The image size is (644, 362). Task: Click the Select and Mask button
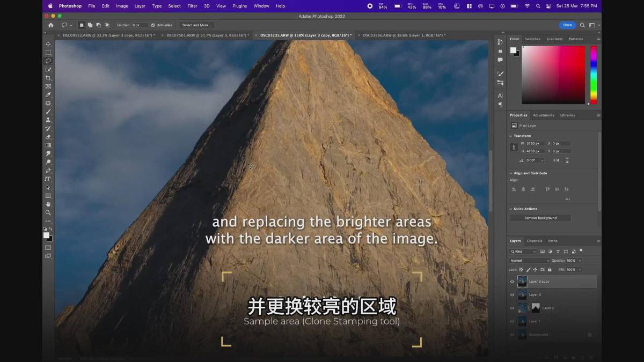[x=197, y=25]
